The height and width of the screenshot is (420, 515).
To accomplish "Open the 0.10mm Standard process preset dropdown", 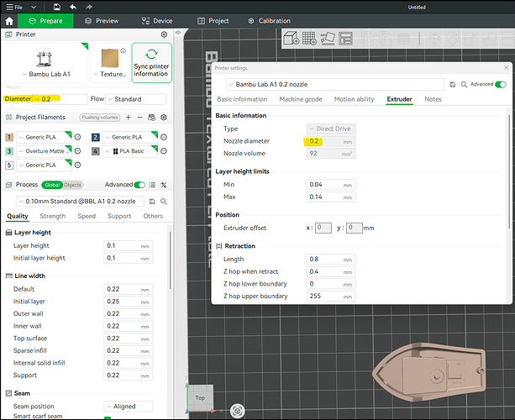I will (80, 202).
